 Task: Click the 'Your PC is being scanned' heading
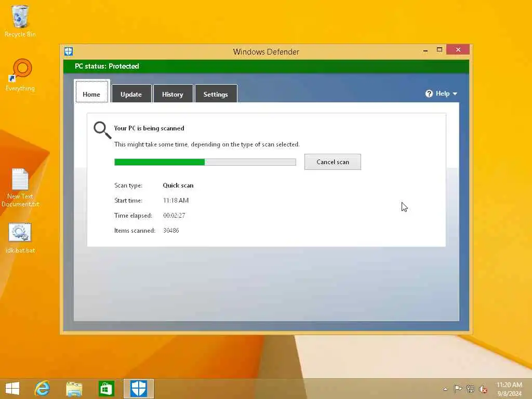pos(149,128)
